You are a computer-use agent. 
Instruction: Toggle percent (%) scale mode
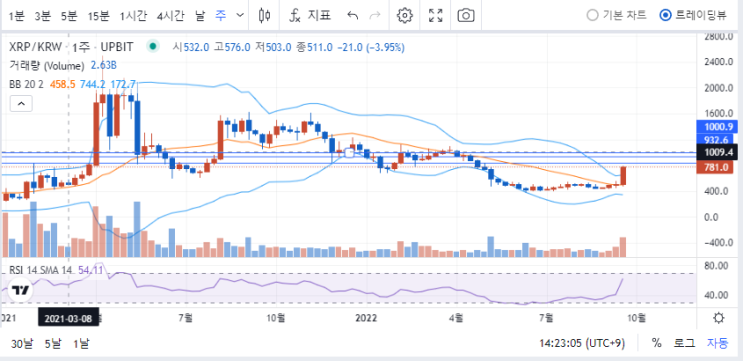[656, 343]
